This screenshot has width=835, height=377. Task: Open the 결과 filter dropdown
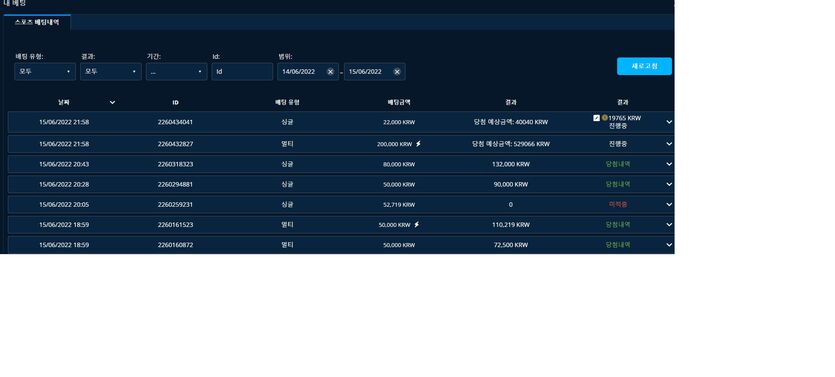[x=111, y=72]
